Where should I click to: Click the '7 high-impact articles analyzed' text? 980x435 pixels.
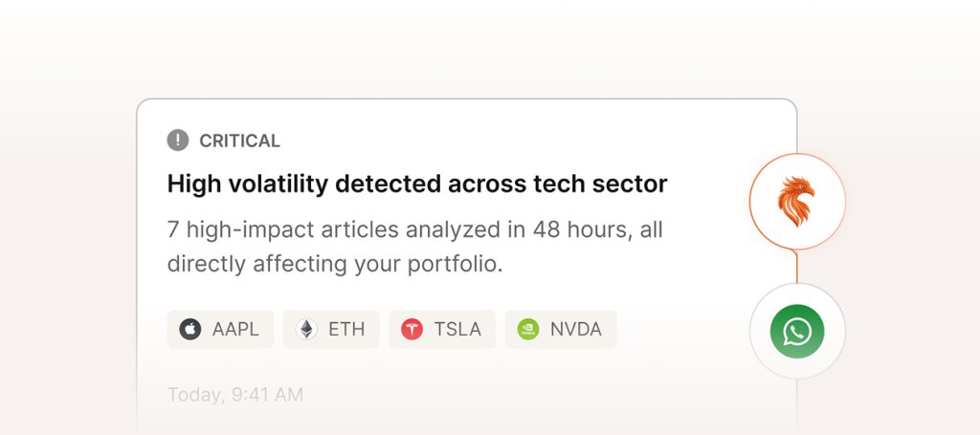pos(316,229)
